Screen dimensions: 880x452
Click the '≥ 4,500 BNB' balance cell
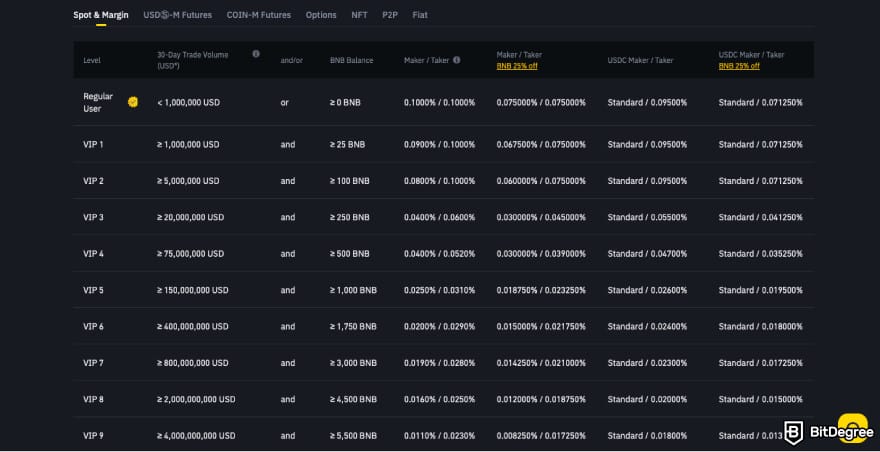coord(354,399)
